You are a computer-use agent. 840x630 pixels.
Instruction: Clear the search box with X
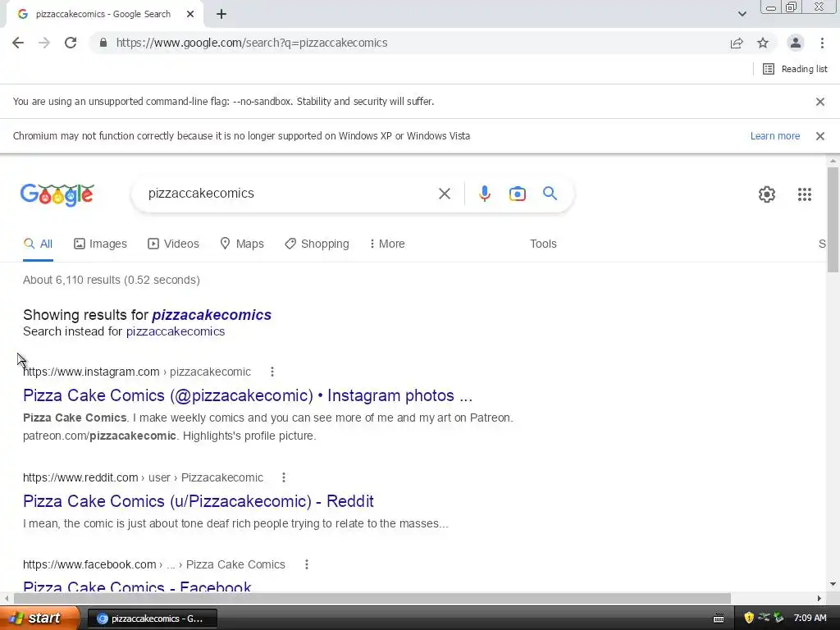[x=445, y=194]
